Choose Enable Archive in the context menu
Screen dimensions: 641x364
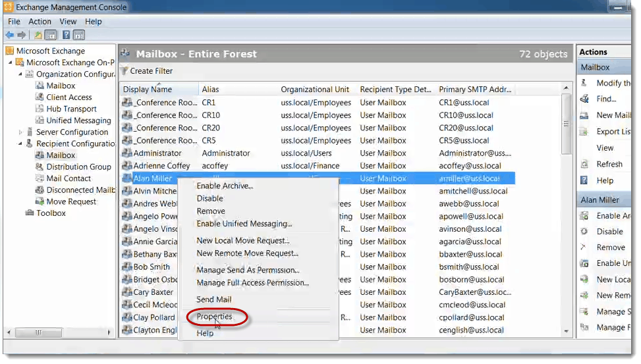(x=225, y=186)
